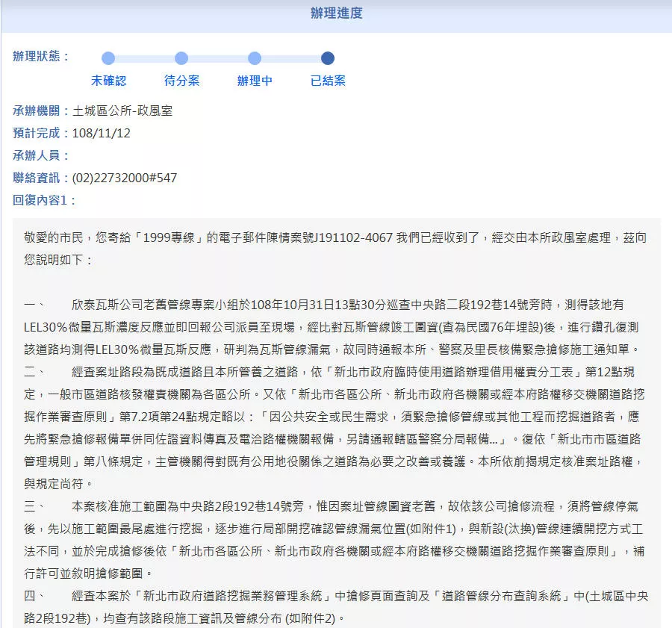Screen dimensions: 672x628
Task: Click the contact phone (02)22732000#547
Action: (124, 178)
